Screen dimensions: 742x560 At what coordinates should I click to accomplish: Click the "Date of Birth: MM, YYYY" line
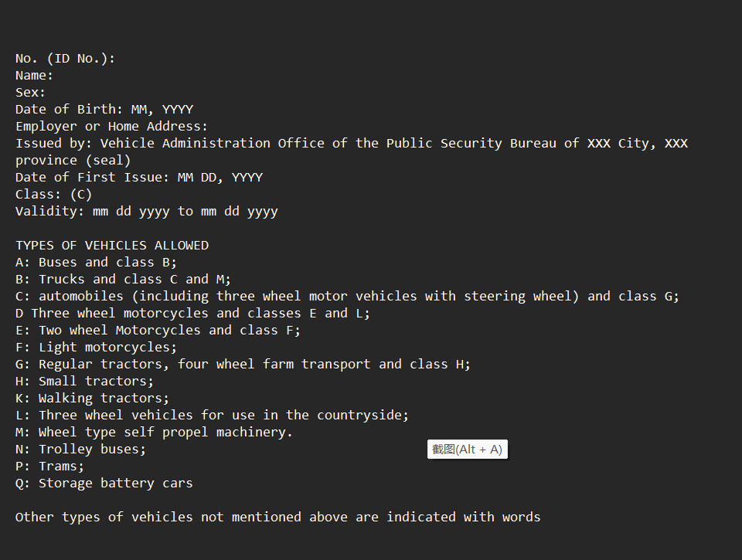pyautogui.click(x=104, y=110)
